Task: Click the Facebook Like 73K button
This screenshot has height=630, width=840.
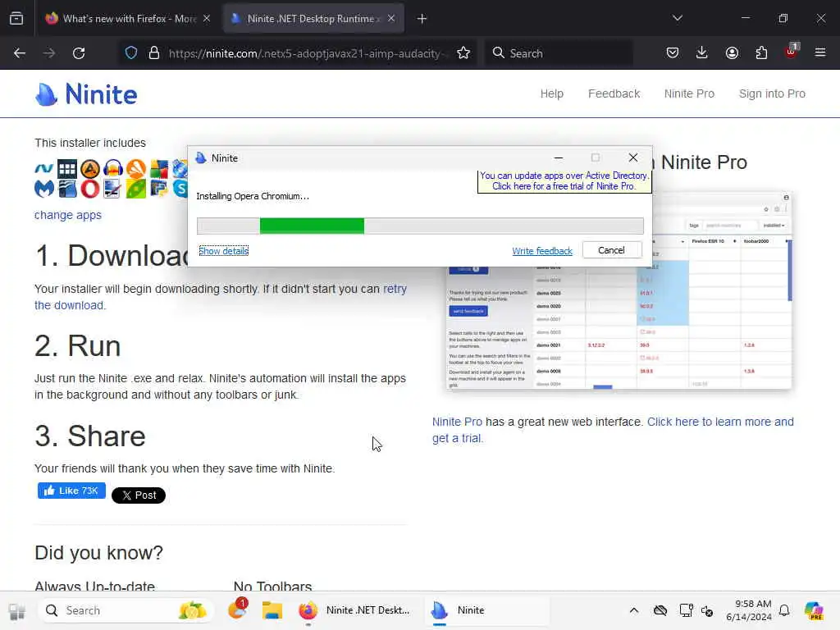Action: pos(71,491)
